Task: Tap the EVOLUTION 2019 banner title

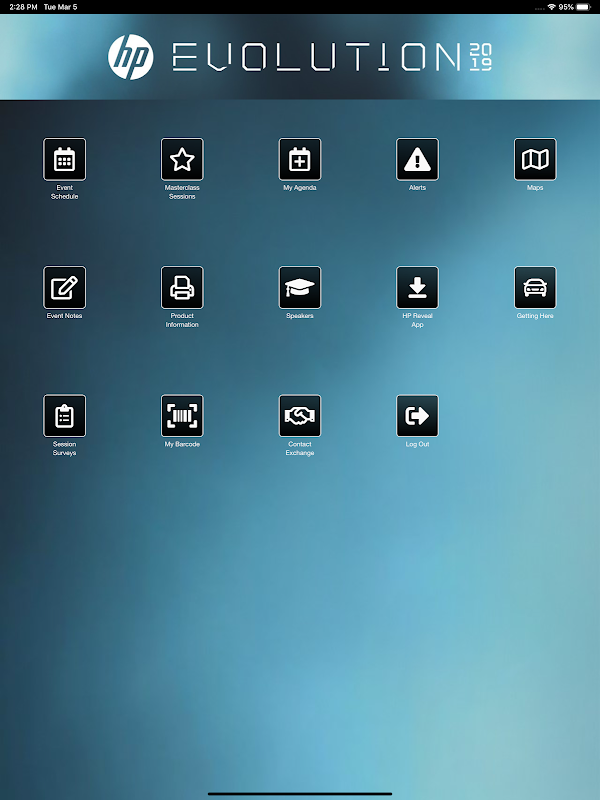Action: (x=332, y=57)
